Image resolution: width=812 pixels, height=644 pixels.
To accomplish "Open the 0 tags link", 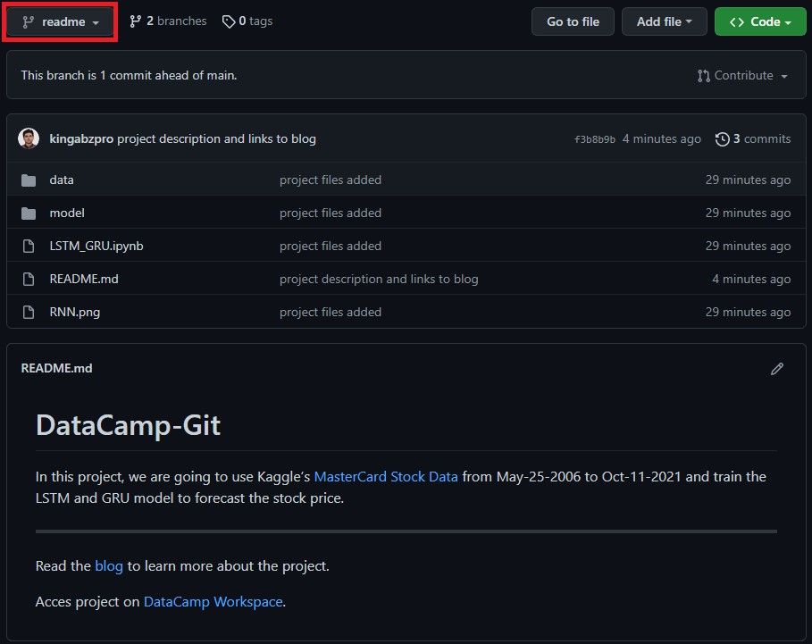I will coord(247,21).
